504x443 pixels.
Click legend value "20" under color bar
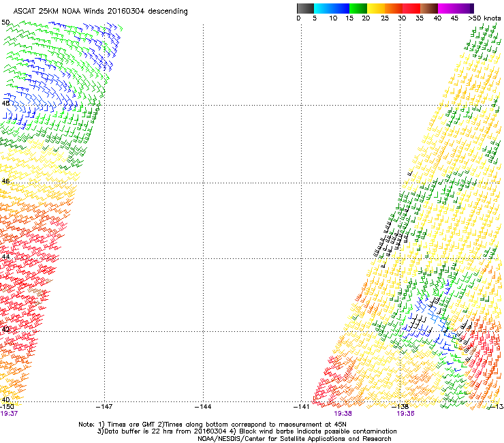[366, 18]
